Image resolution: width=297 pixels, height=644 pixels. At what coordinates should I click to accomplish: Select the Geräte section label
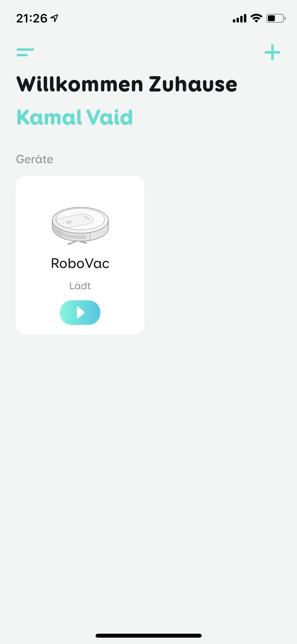pos(35,159)
